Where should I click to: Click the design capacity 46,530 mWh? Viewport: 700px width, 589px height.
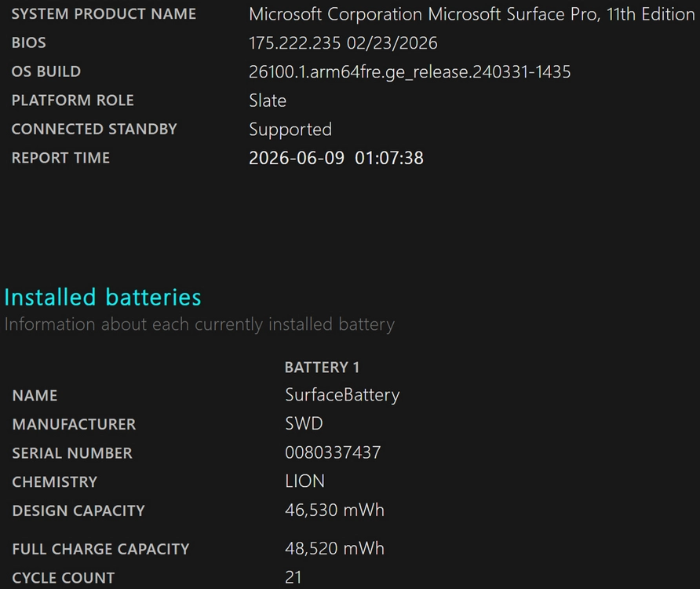[x=334, y=510]
